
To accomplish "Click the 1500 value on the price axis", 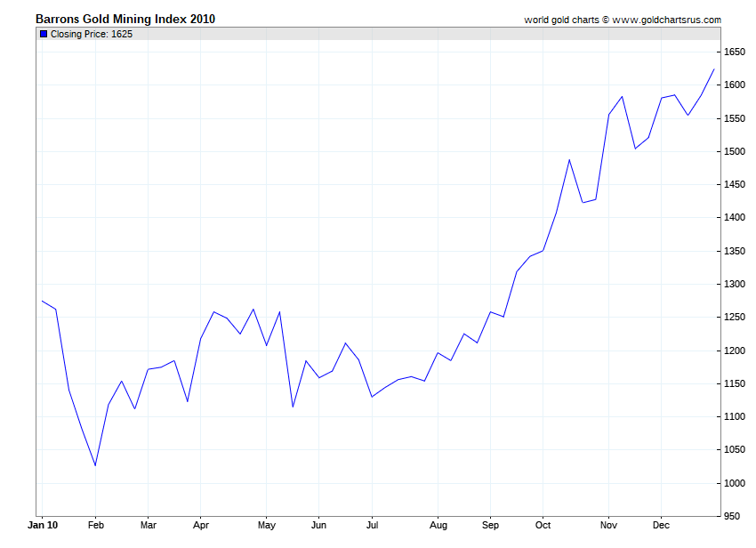I will 734,152.
